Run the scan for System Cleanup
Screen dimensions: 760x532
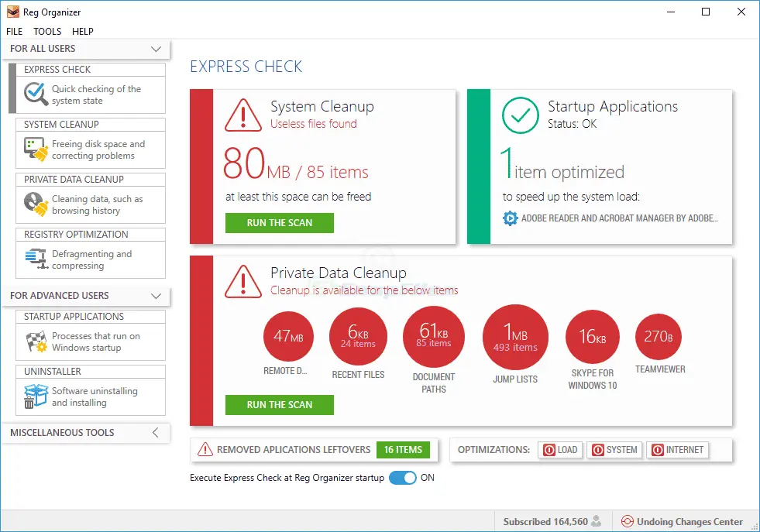tap(280, 223)
